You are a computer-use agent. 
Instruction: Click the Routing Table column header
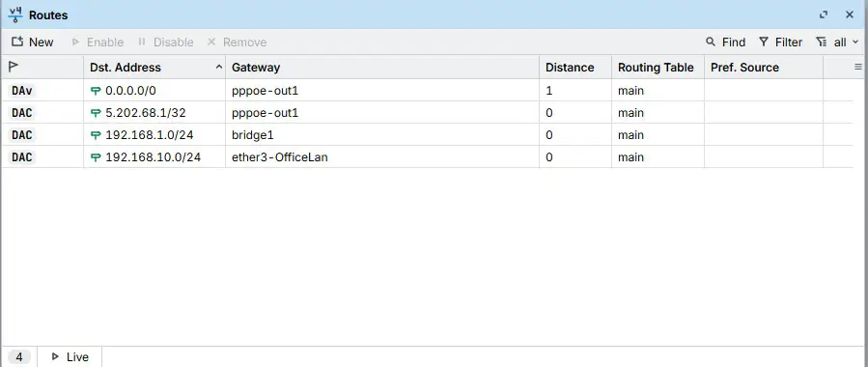click(656, 68)
